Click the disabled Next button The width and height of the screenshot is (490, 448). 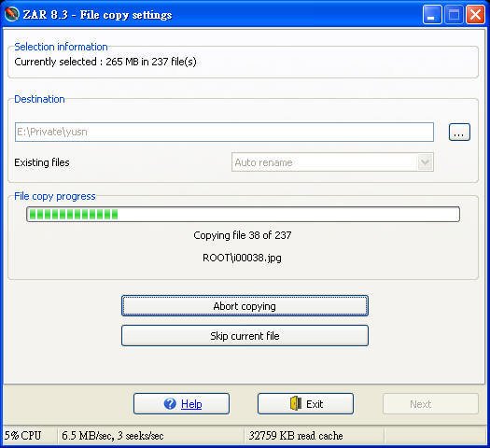[430, 403]
